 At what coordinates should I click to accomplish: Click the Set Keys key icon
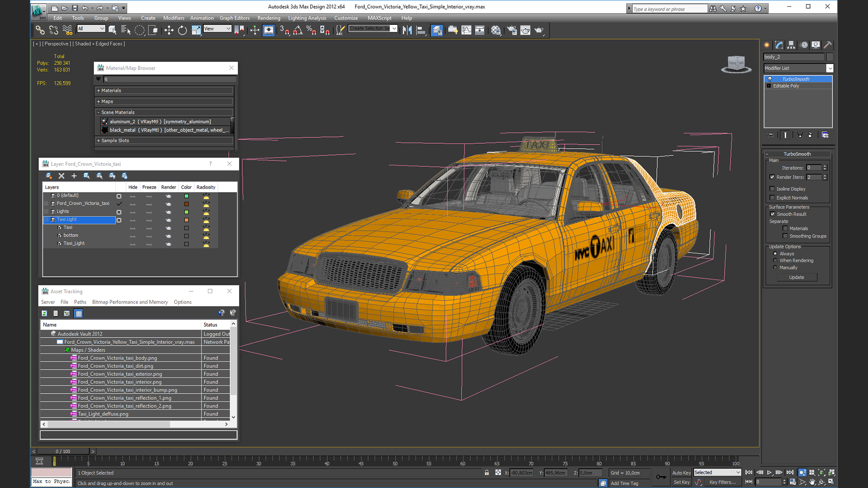tap(661, 477)
